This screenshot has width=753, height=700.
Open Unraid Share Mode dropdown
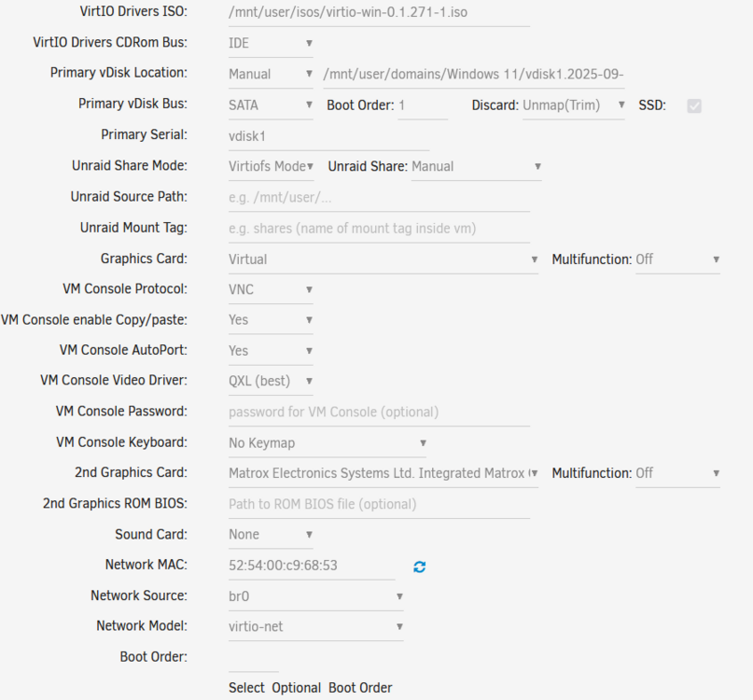point(271,167)
